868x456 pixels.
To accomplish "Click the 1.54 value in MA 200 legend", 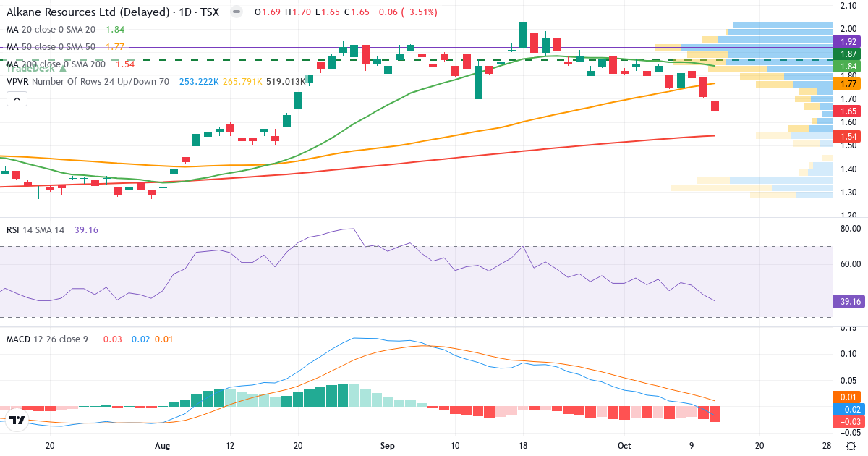I will (x=125, y=64).
